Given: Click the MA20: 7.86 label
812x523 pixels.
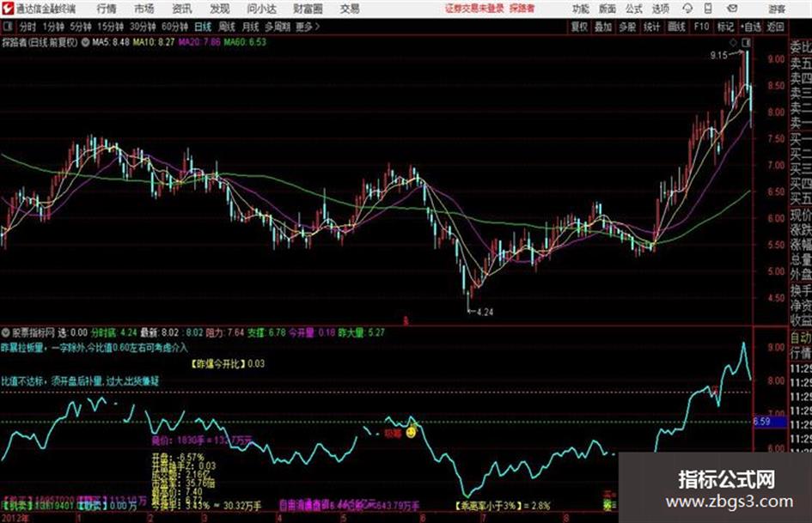Looking at the screenshot, I should [199, 42].
